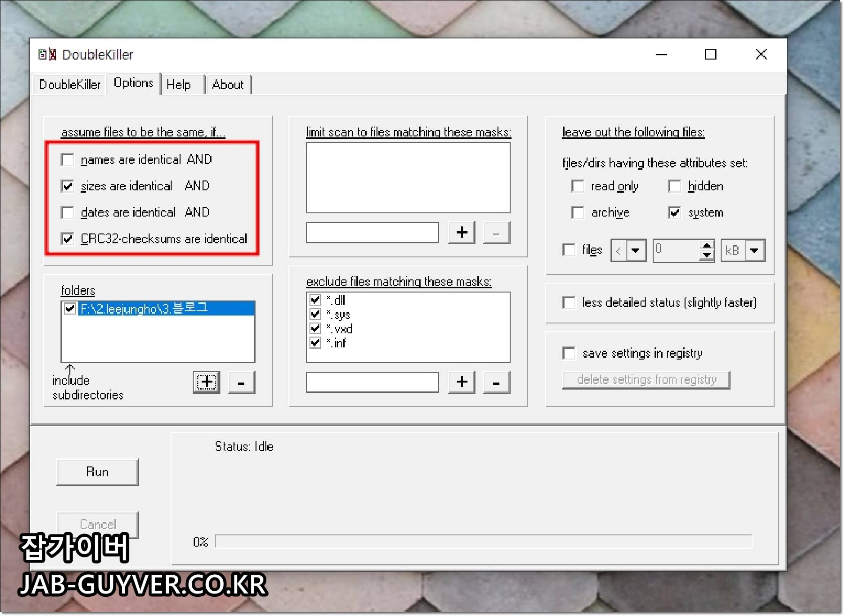The height and width of the screenshot is (616, 844).
Task: Switch to the DoubleKiller tab
Action: coord(69,84)
